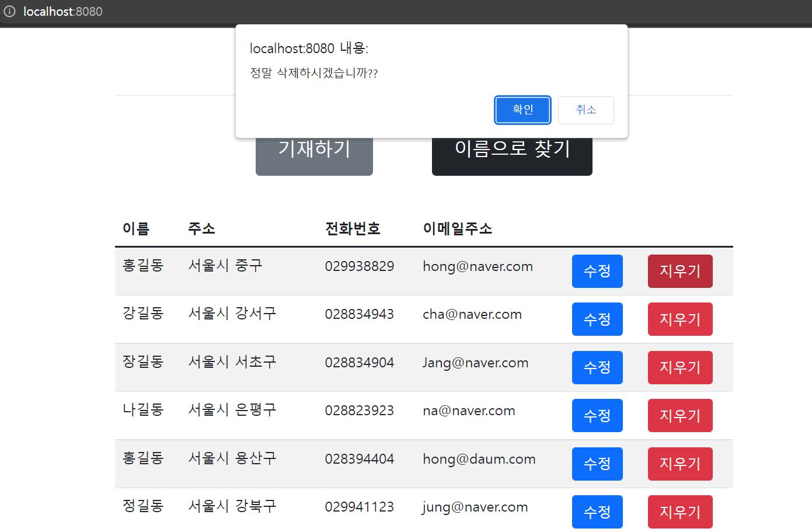Click 지우기 next to cha@naver.com
This screenshot has height=532, width=812.
click(x=679, y=319)
